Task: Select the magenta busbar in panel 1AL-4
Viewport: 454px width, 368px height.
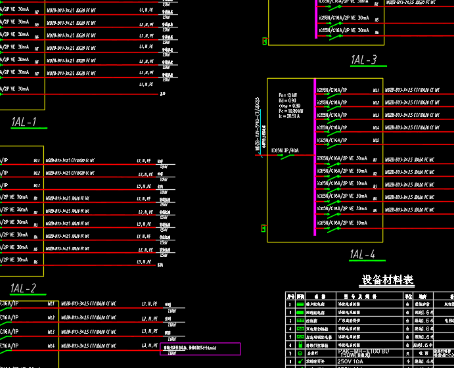Action: coord(315,157)
